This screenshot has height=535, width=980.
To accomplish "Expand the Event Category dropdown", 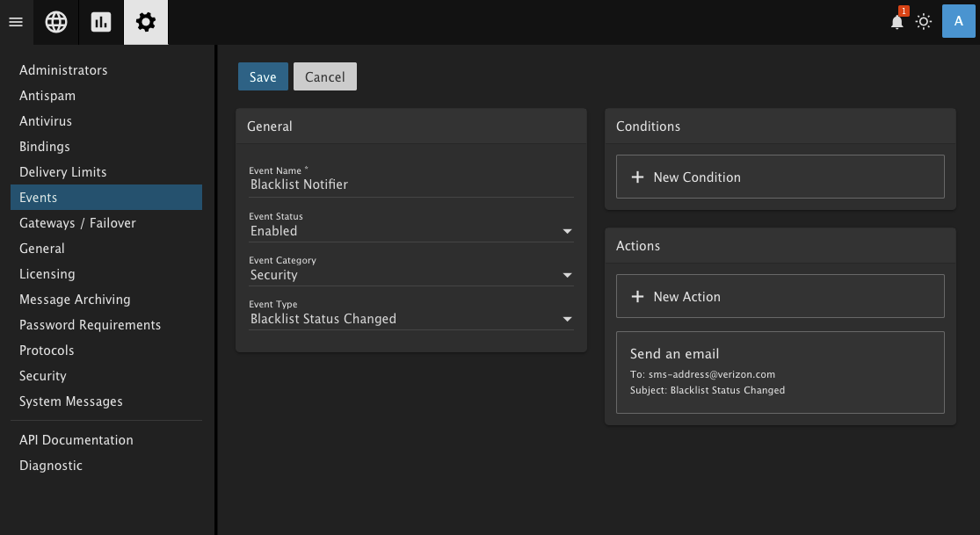I will coord(567,275).
